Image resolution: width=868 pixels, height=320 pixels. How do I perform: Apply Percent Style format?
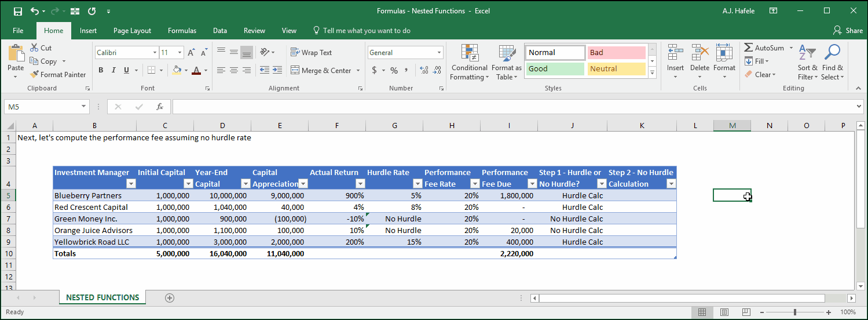point(394,70)
